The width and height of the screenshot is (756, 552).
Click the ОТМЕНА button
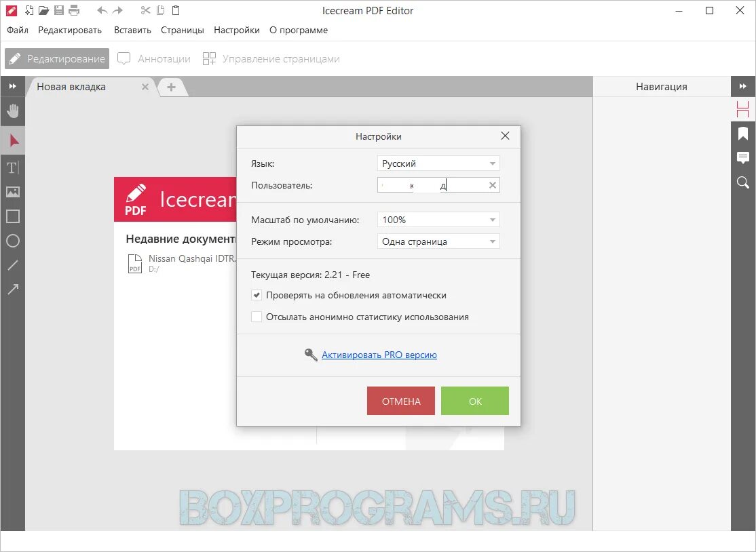pos(400,401)
